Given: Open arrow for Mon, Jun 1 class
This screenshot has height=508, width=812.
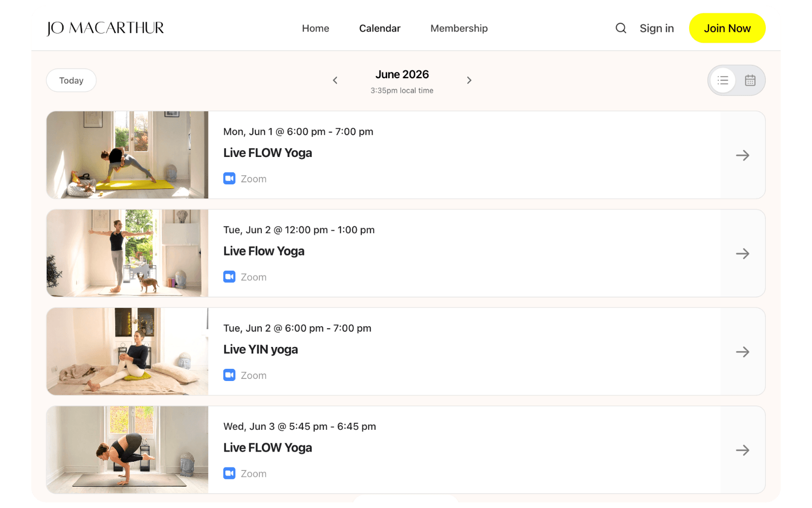Looking at the screenshot, I should [742, 155].
